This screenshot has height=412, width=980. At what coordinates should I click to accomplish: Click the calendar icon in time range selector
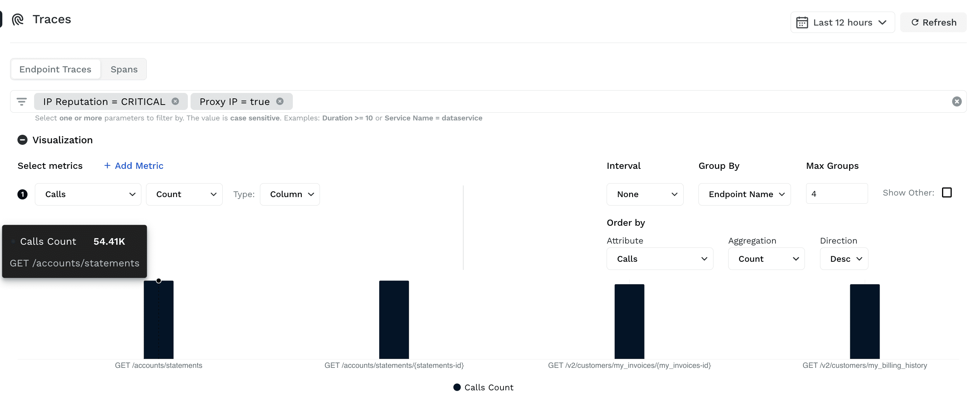coord(801,22)
